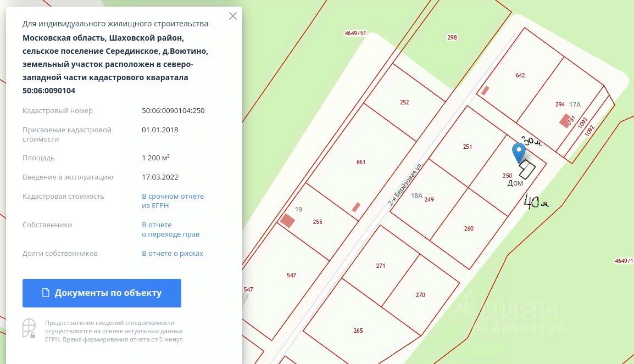The width and height of the screenshot is (634, 364).
Task: Click the house number 19 label
Action: click(298, 209)
